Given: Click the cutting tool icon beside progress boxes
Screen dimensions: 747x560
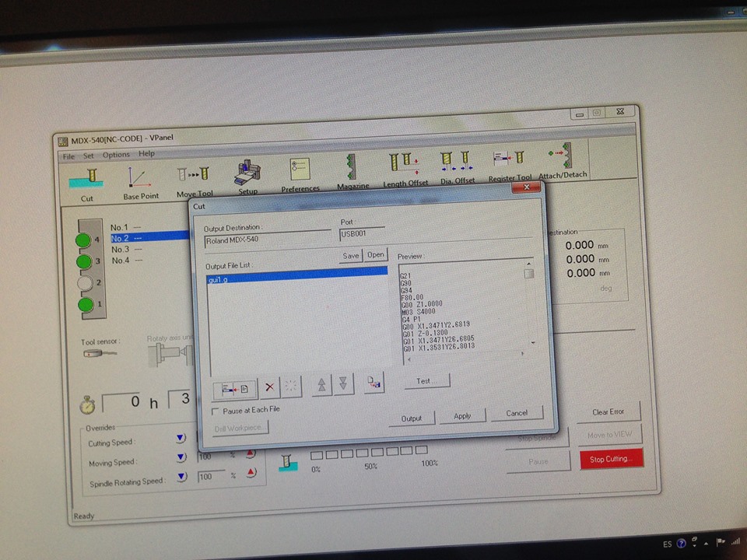Looking at the screenshot, I should (x=287, y=463).
